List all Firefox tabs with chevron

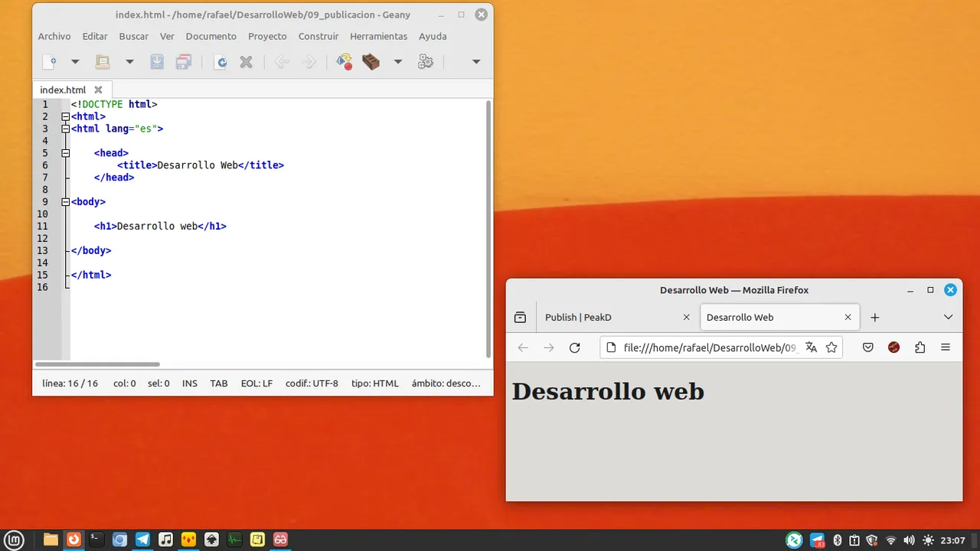(948, 317)
